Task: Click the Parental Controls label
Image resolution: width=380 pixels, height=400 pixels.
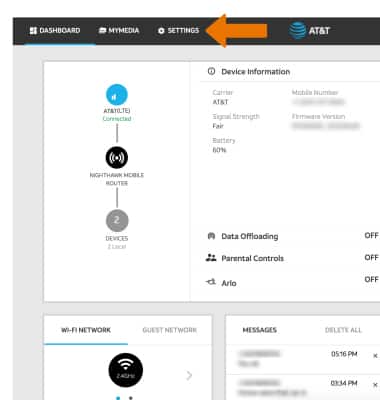Action: 252,258
